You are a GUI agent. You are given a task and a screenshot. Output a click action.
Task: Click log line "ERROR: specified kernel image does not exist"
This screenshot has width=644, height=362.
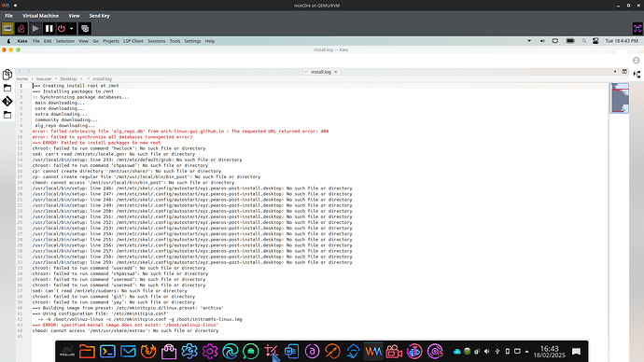(125, 325)
